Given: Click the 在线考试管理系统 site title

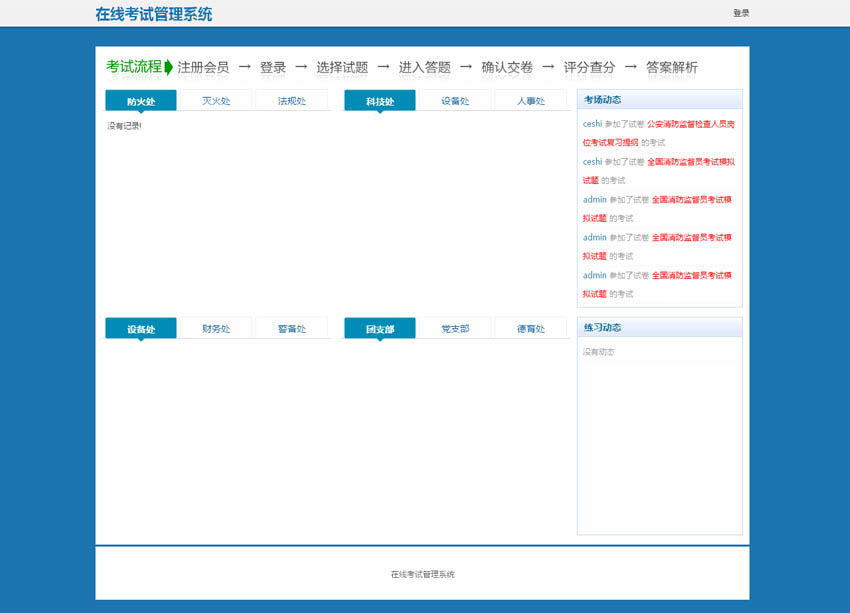Looking at the screenshot, I should [153, 14].
